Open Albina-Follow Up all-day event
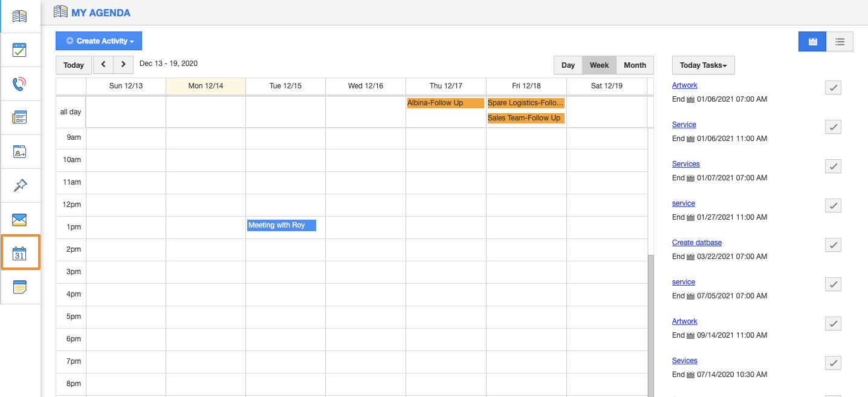Viewport: 868px width, 397px height. pyautogui.click(x=445, y=103)
